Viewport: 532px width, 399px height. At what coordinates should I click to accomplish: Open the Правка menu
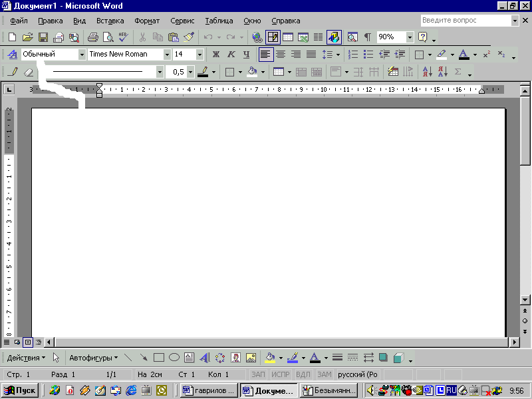pos(51,21)
